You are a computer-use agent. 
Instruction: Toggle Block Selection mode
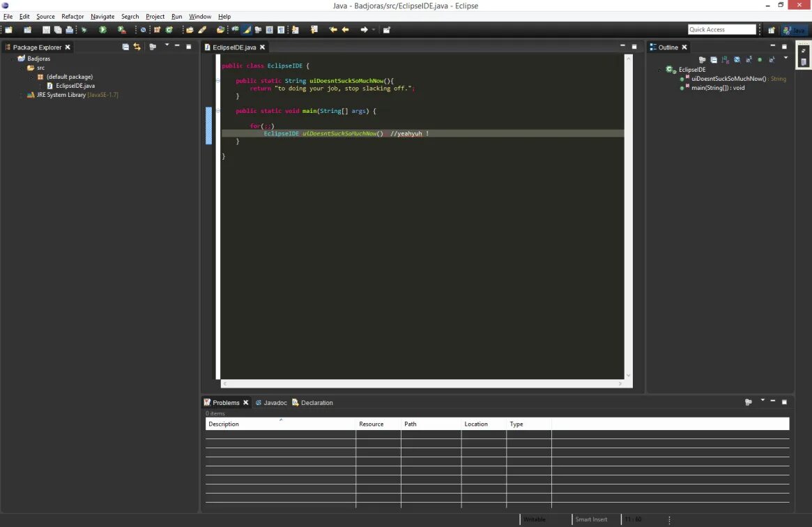[269, 30]
